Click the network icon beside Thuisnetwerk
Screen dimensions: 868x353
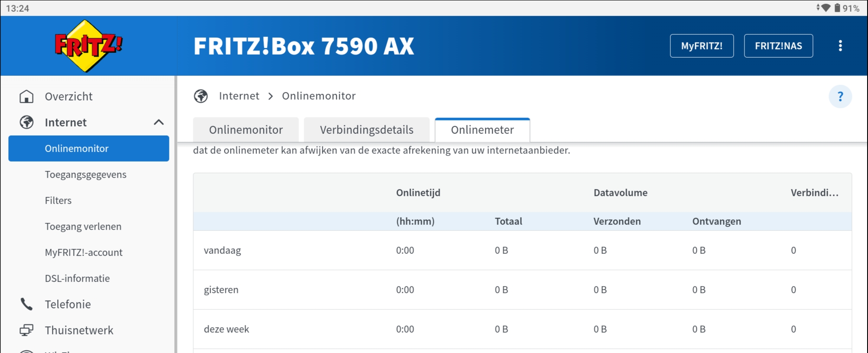pos(26,330)
